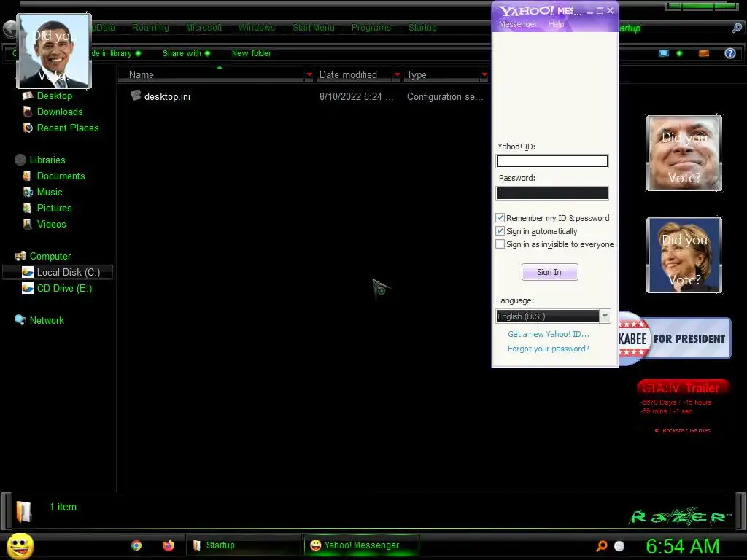Click the Date modified column header

(359, 74)
